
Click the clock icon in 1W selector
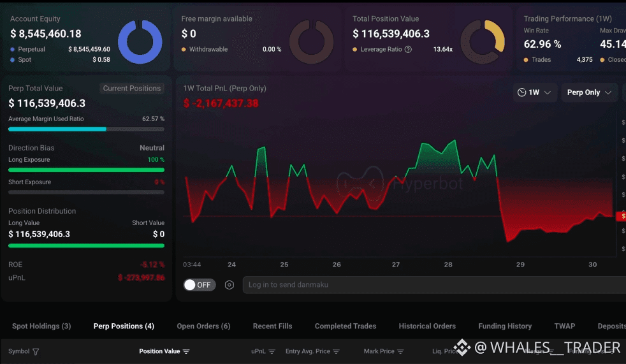pyautogui.click(x=521, y=92)
